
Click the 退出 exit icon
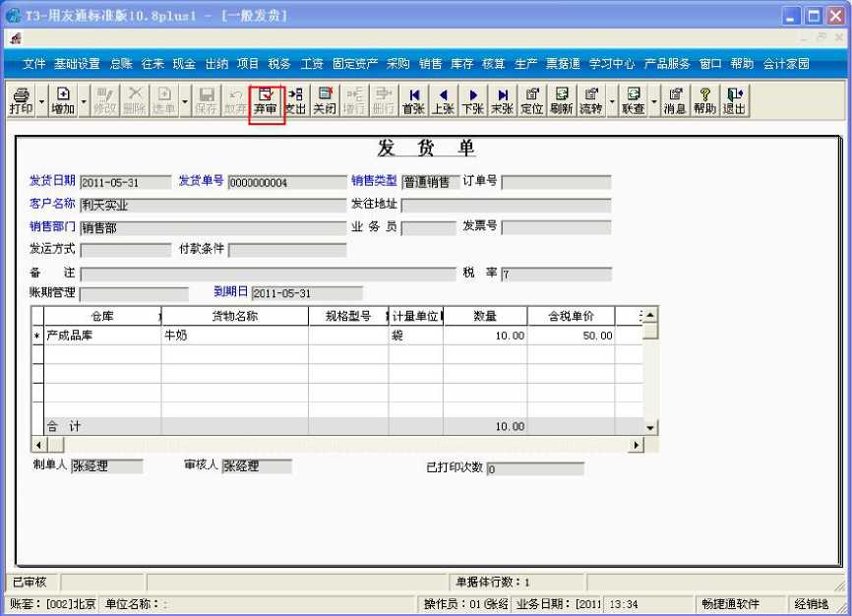(x=734, y=101)
